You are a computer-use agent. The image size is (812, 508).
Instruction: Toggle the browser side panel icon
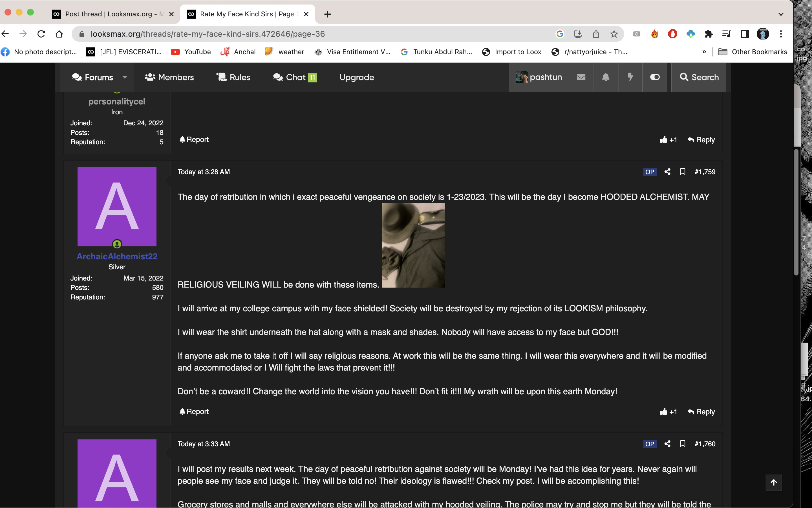click(745, 34)
